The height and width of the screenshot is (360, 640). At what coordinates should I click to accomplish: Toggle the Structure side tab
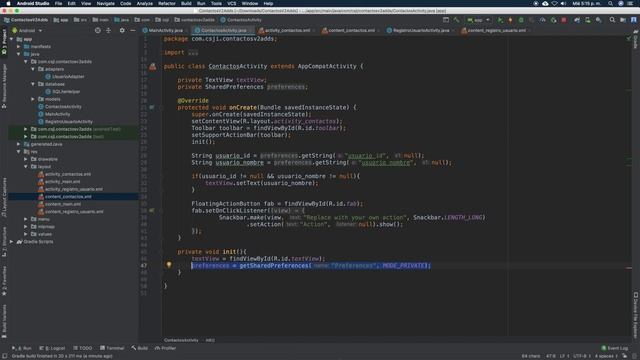click(4, 242)
